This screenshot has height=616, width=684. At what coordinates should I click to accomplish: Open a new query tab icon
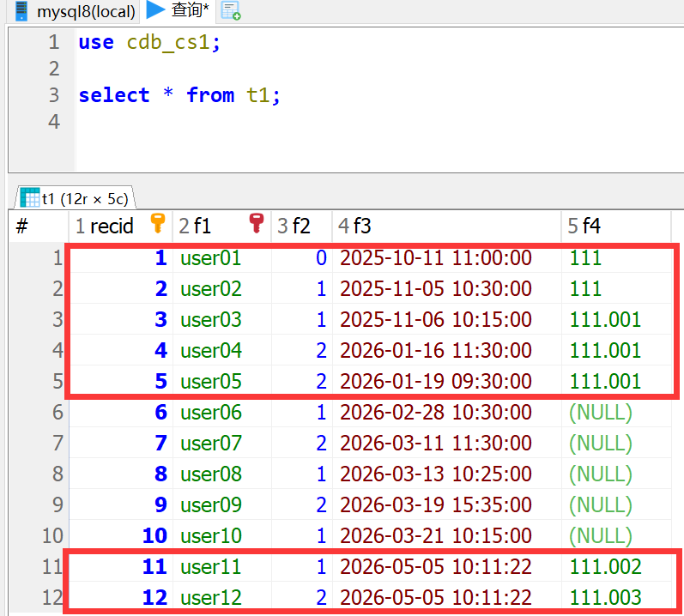[231, 10]
